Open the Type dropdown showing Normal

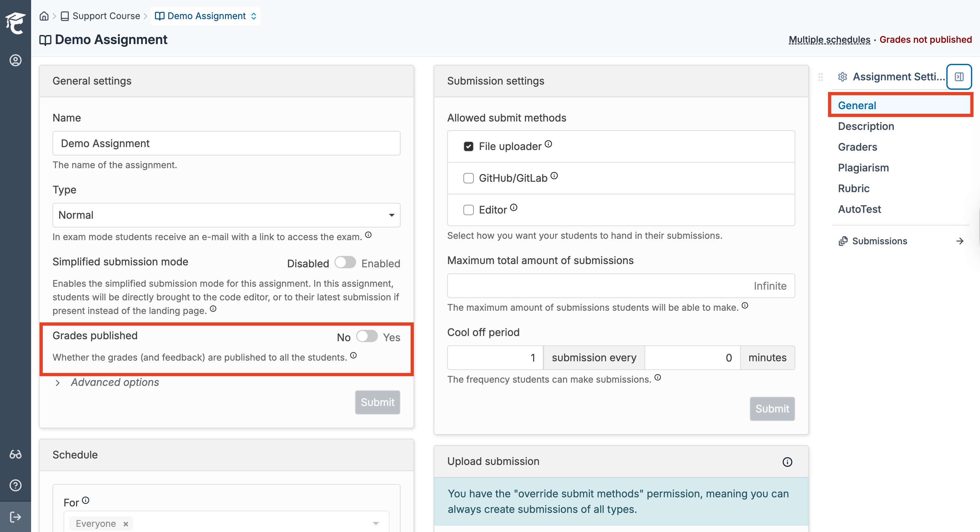226,215
